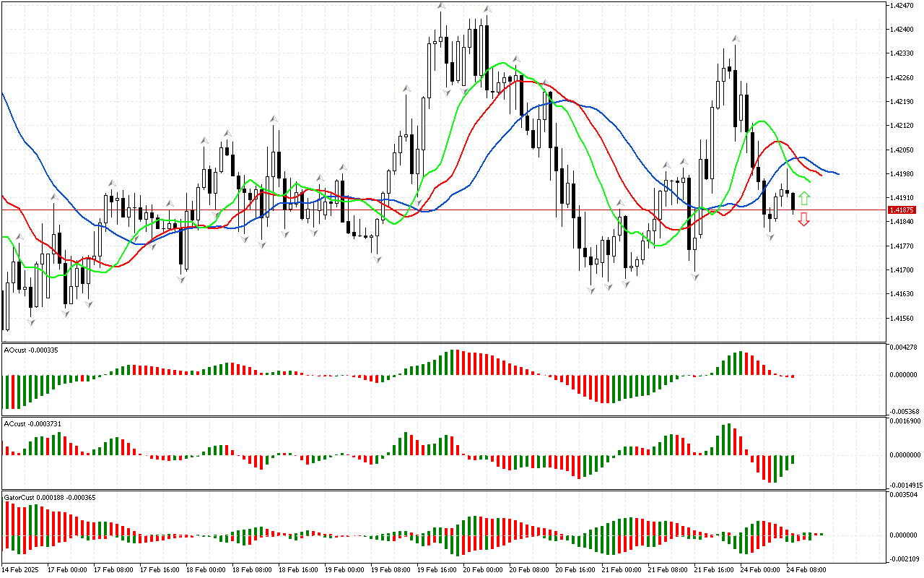Click the ACcust indicator label
This screenshot has width=924, height=578.
[x=32, y=424]
